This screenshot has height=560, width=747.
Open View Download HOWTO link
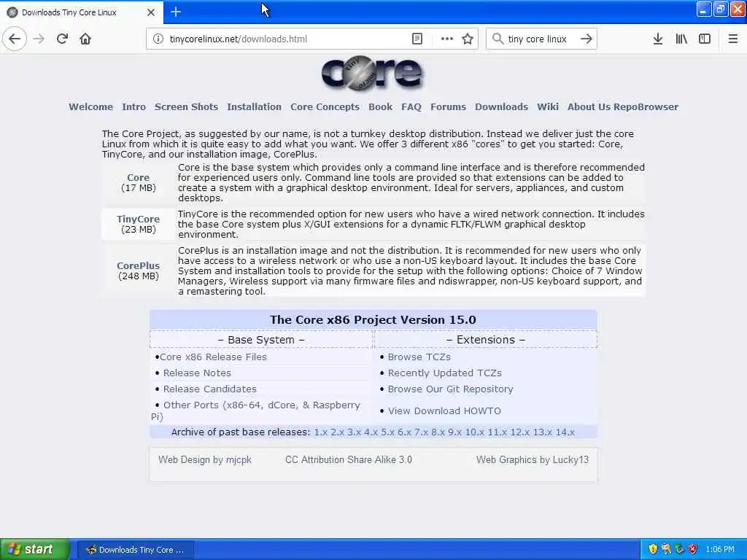tap(444, 411)
